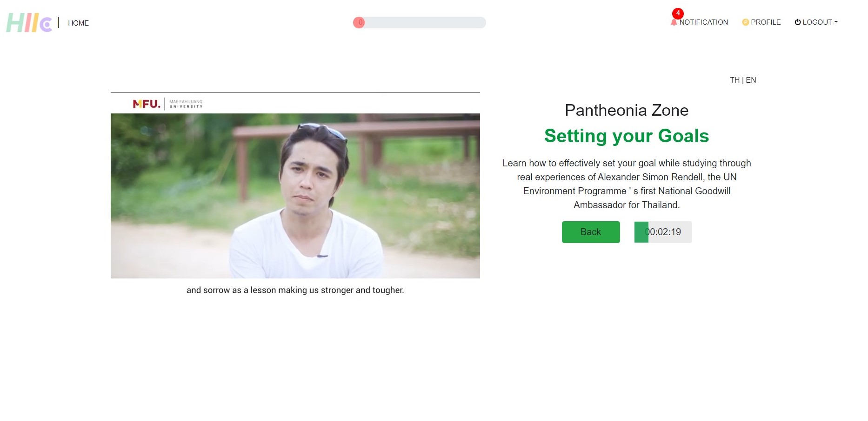Click the Setting your Goals heading
Viewport: 868px width, 421px height.
[626, 136]
